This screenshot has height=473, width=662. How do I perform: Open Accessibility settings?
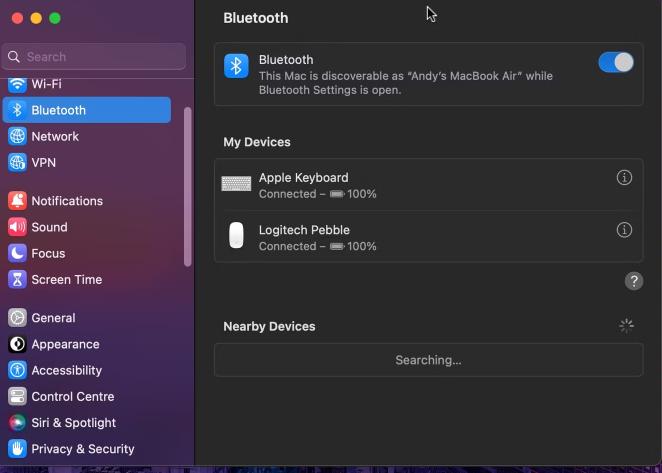click(x=87, y=370)
